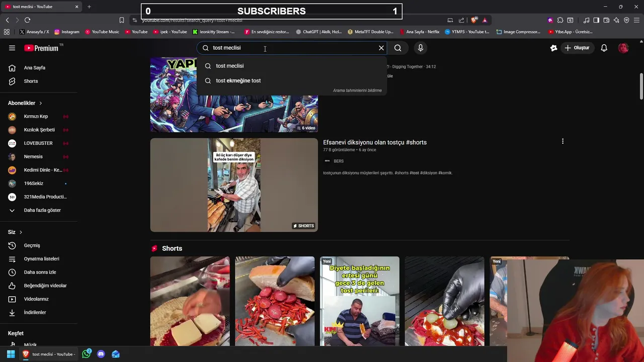Open the short with sliced sausage sandwich
644x362 pixels.
point(275,301)
